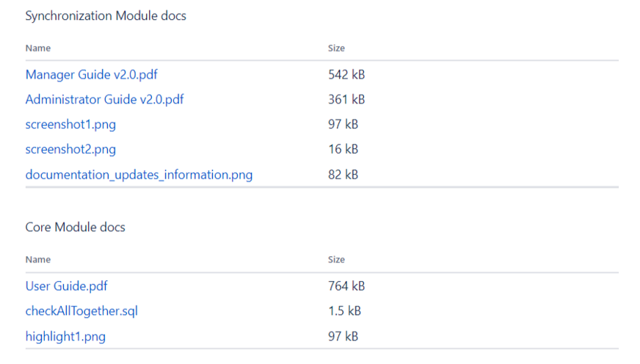The width and height of the screenshot is (640, 364).
Task: Open screenshot2.png attachment
Action: pyautogui.click(x=70, y=150)
